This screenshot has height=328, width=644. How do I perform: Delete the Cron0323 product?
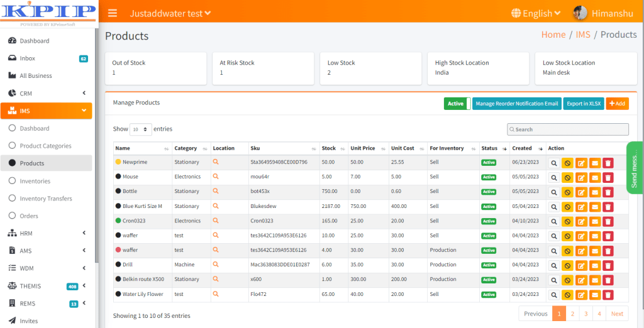coord(608,221)
